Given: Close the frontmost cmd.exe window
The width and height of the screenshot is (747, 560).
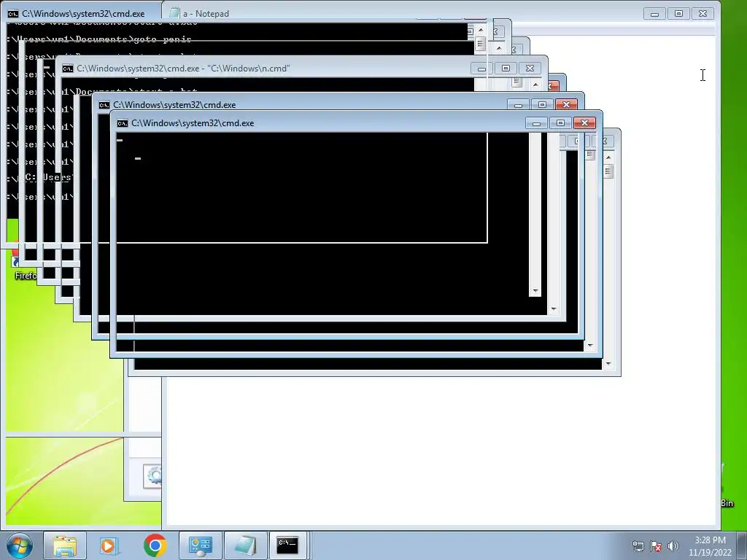Looking at the screenshot, I should (584, 123).
